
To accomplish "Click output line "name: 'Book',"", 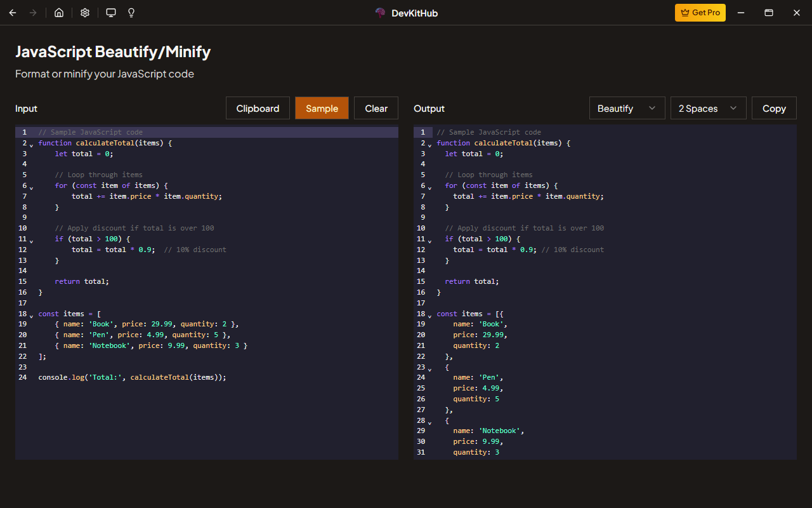I will [480, 324].
